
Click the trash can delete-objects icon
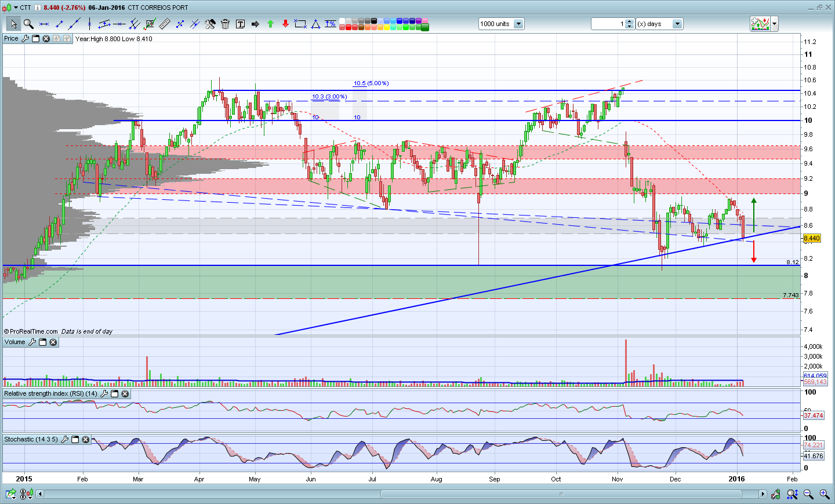click(x=225, y=24)
